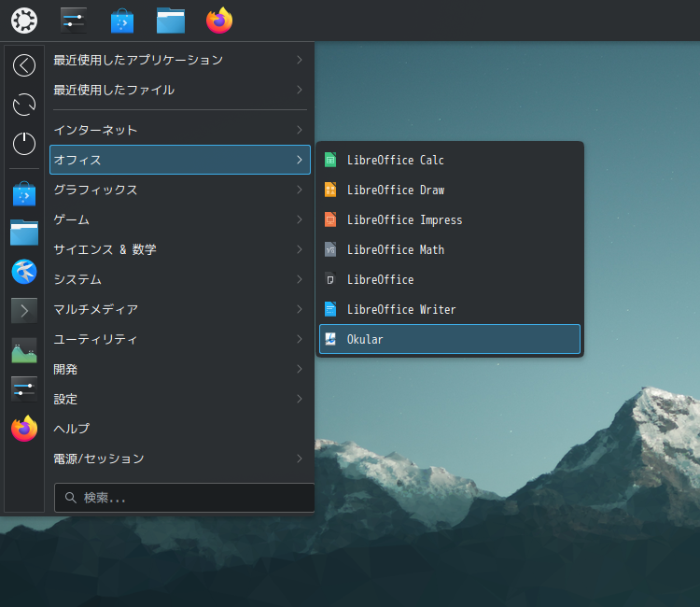The image size is (700, 607).
Task: Open the Discover store from the top panel
Action: (x=122, y=21)
